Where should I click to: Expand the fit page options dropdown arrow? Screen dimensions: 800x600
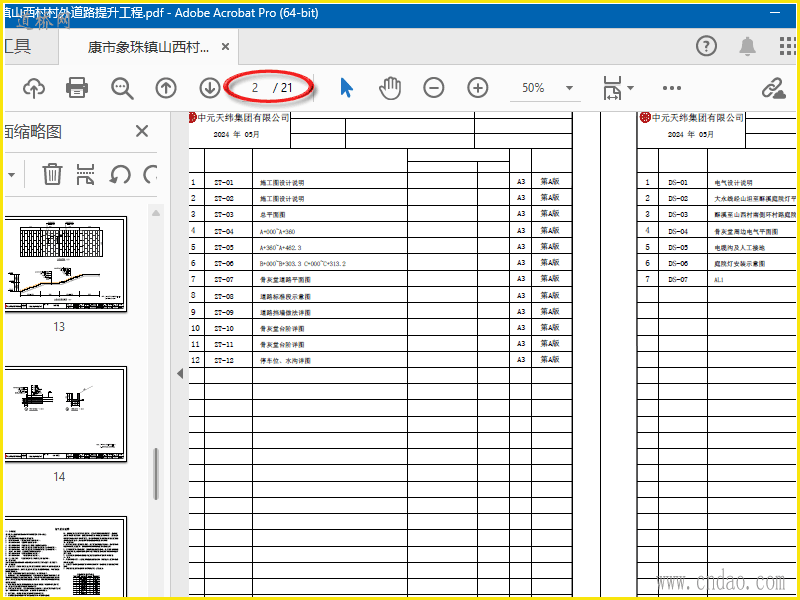[631, 88]
